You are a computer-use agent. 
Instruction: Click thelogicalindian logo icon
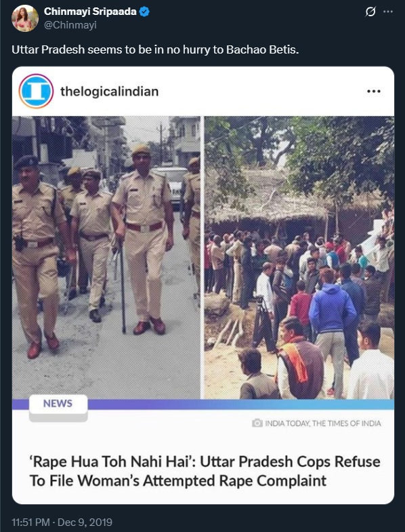[x=36, y=91]
